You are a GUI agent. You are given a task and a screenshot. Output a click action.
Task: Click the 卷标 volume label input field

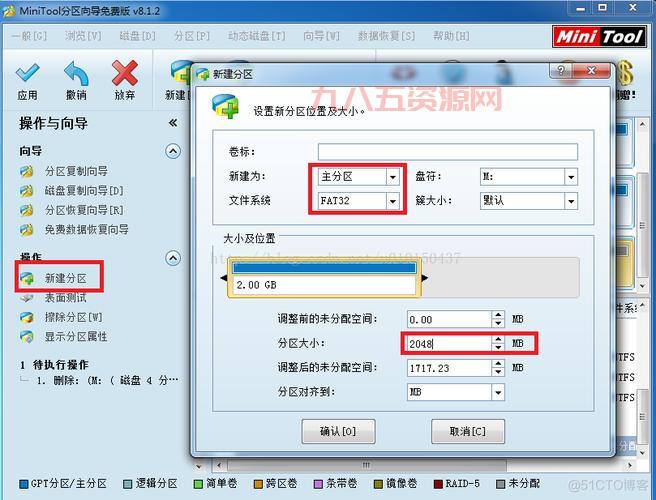(448, 152)
